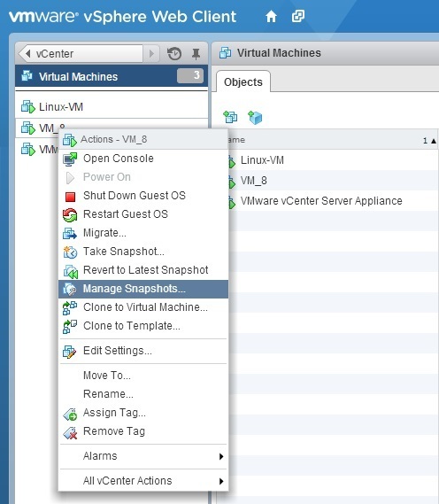The width and height of the screenshot is (439, 504).
Task: Select Rename... in menu
Action: click(x=143, y=394)
